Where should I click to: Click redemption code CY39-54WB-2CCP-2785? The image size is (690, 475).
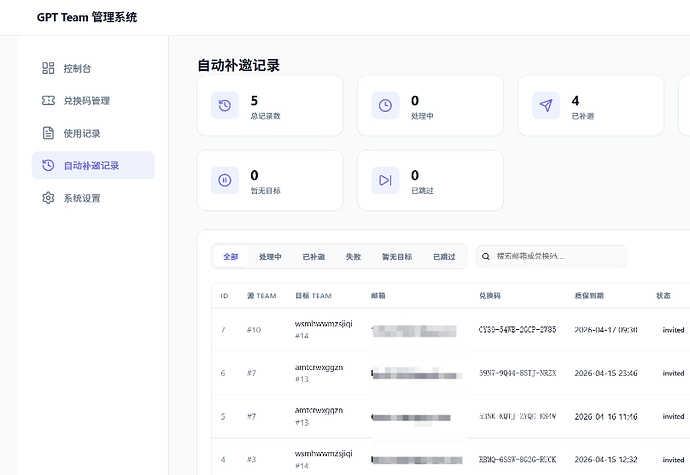[518, 330]
